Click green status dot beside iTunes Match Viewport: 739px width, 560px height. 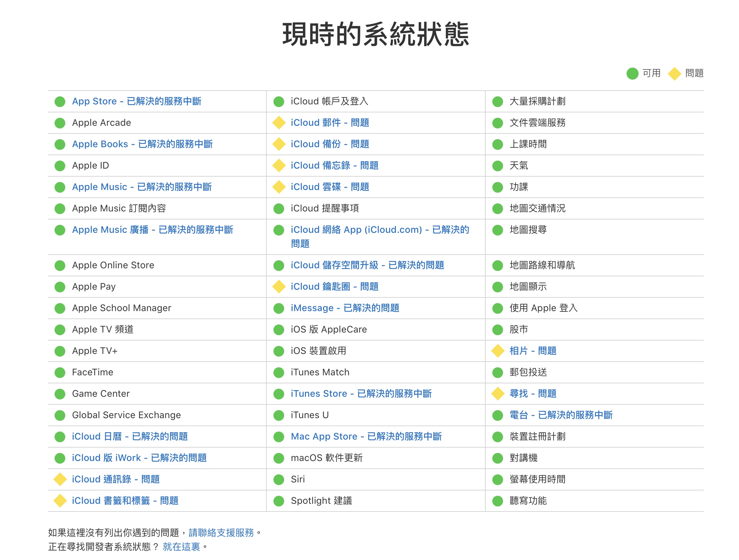279,373
